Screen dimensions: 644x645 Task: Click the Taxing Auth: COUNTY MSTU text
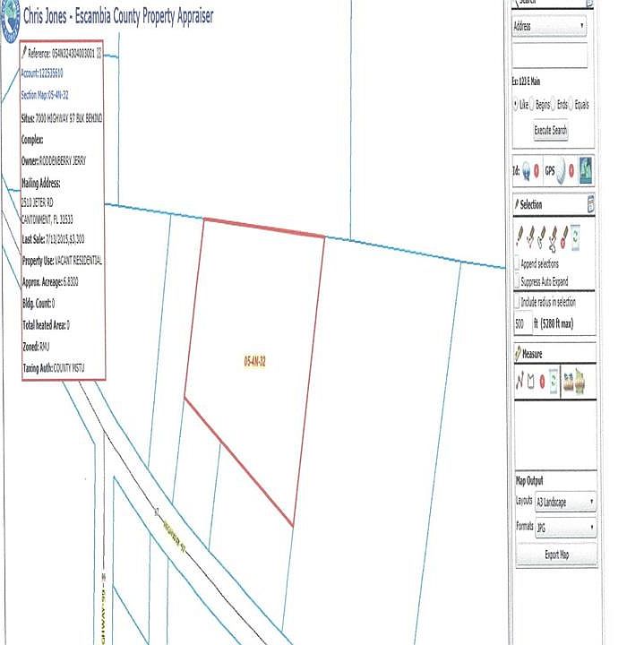(54, 368)
